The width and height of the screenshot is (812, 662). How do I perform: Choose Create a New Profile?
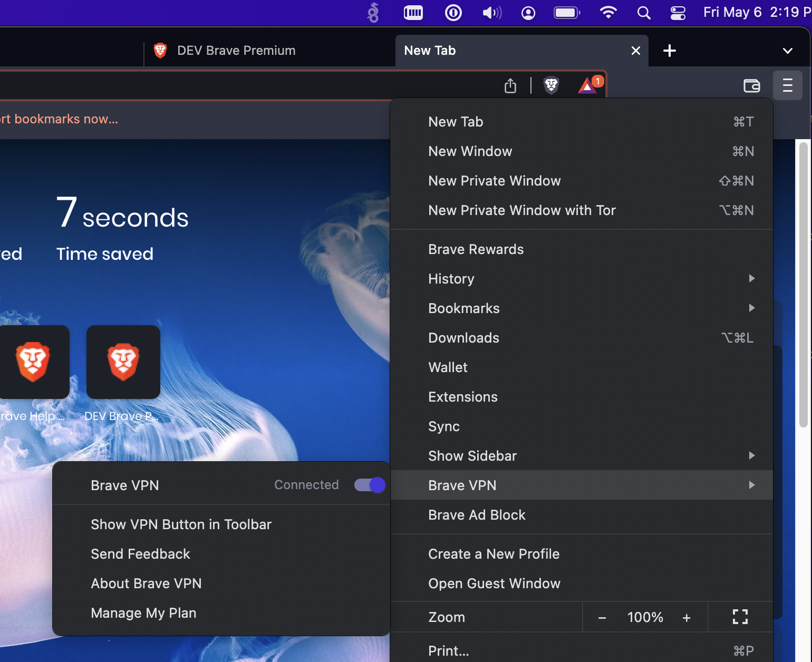[x=494, y=553]
